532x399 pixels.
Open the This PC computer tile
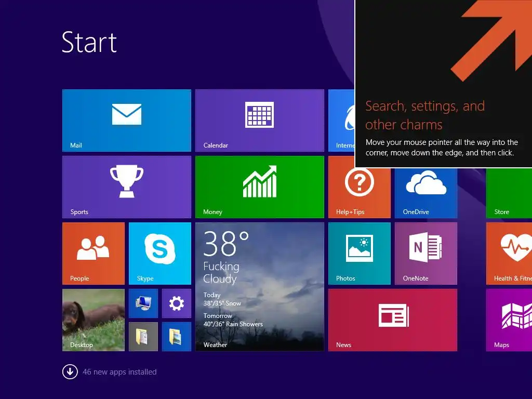point(143,303)
